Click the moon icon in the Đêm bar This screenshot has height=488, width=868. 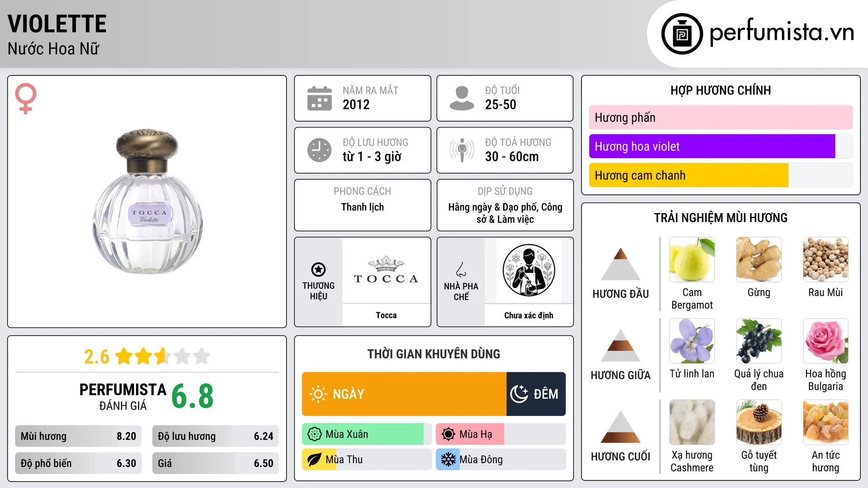(x=519, y=394)
